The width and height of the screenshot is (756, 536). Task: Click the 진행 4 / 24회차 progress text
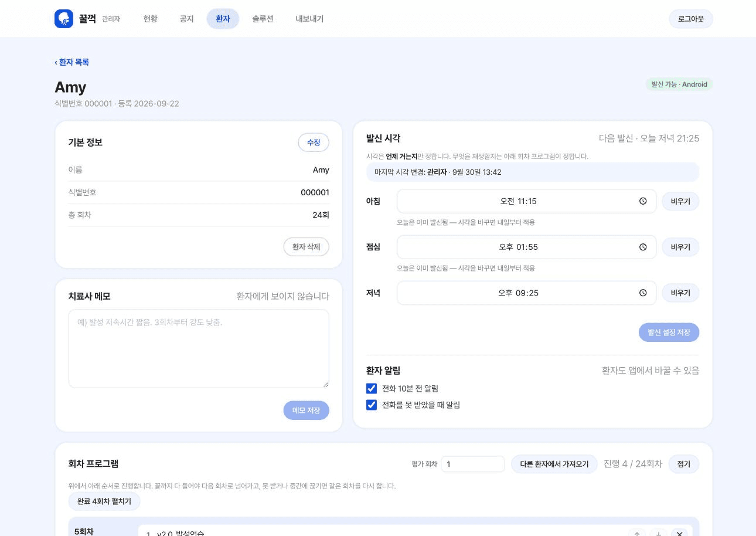[x=633, y=464]
